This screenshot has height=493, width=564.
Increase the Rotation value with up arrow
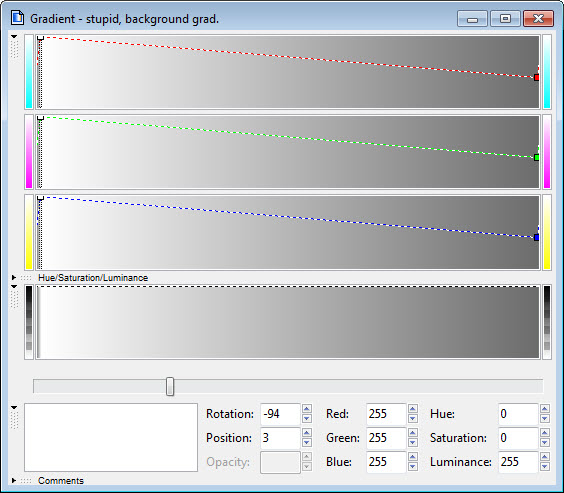pyautogui.click(x=306, y=408)
